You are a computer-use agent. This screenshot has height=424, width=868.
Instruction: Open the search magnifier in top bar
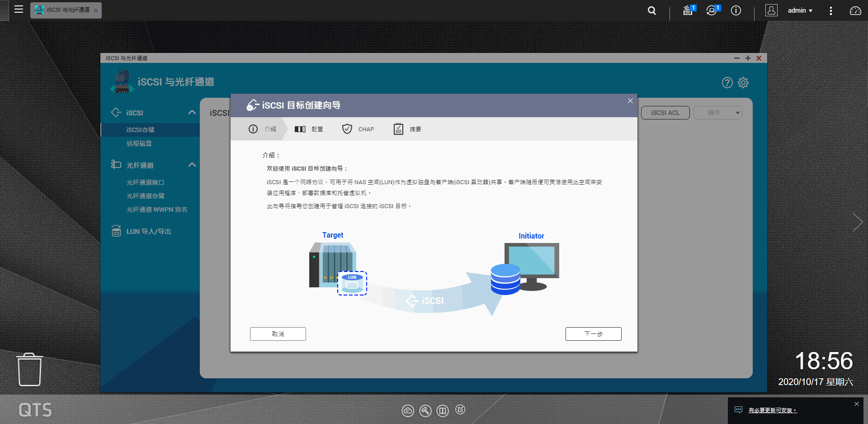[x=651, y=10]
